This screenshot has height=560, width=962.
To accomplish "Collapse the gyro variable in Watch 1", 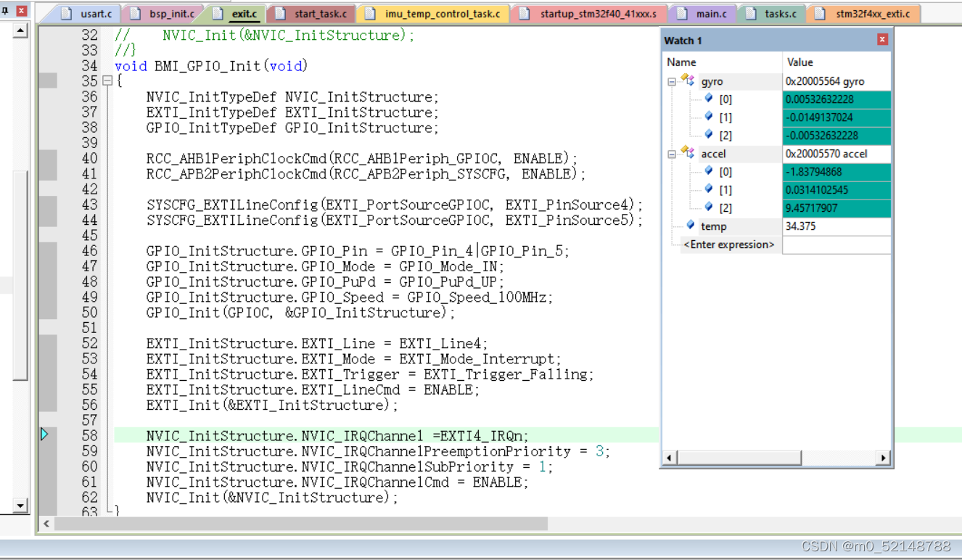I will (x=672, y=81).
